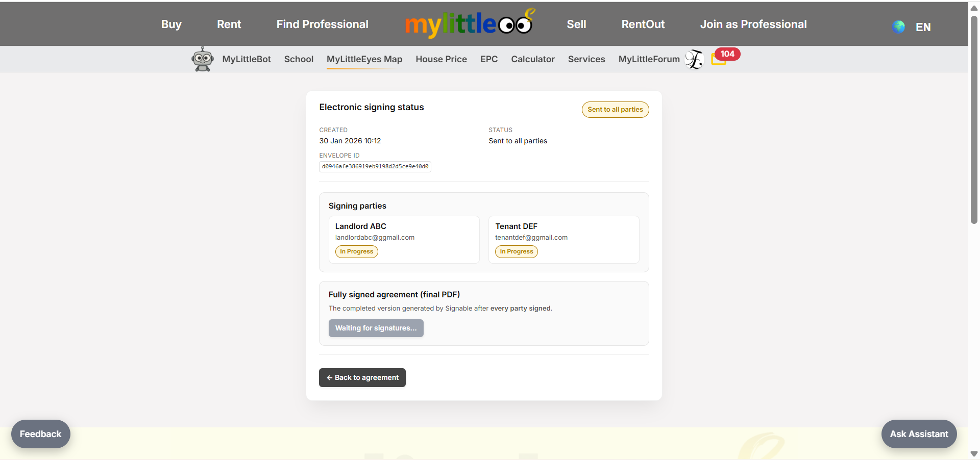Open the Rent menu
The image size is (980, 460).
click(x=229, y=24)
